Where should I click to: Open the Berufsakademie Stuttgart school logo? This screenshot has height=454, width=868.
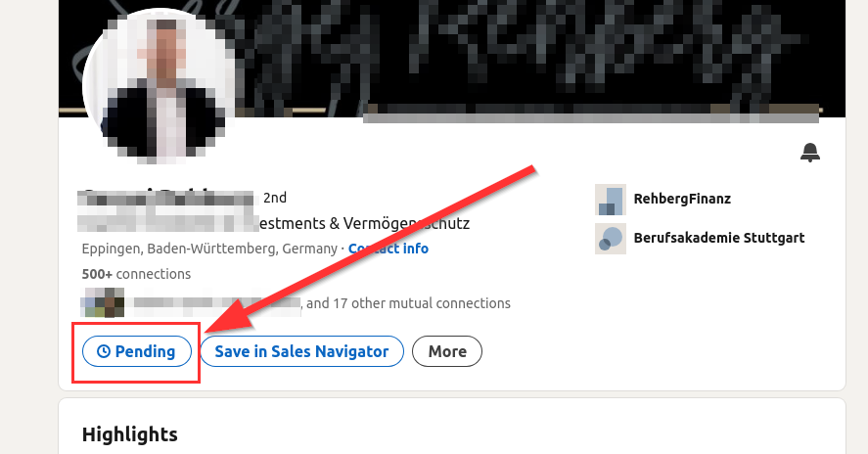click(x=610, y=239)
